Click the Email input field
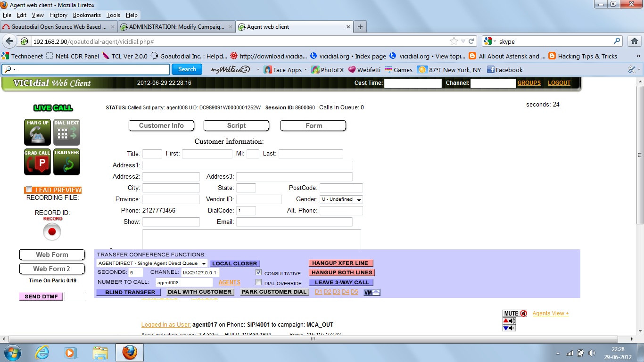This screenshot has height=362, width=644. pyautogui.click(x=294, y=222)
